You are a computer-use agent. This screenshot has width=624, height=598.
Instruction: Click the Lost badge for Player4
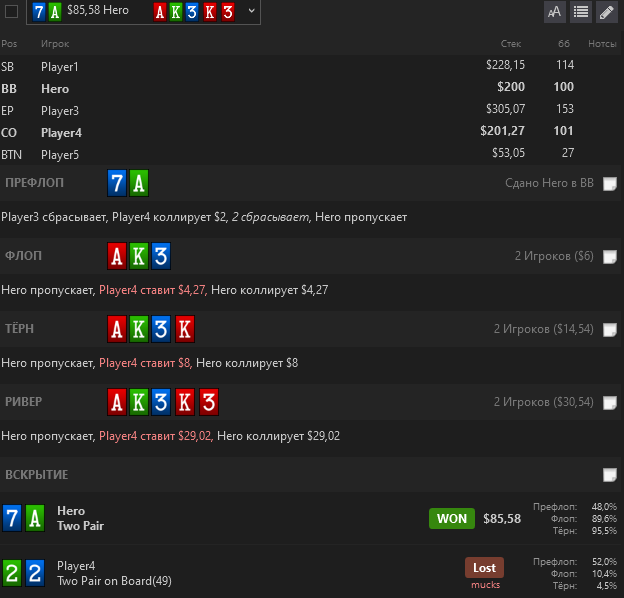[484, 567]
